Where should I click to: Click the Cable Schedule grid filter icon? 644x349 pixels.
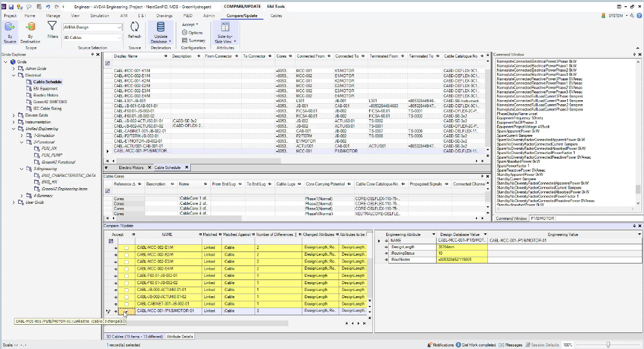pyautogui.click(x=107, y=63)
